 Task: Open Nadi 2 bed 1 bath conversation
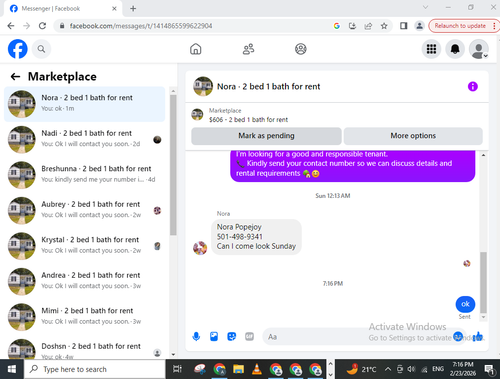[x=84, y=140]
